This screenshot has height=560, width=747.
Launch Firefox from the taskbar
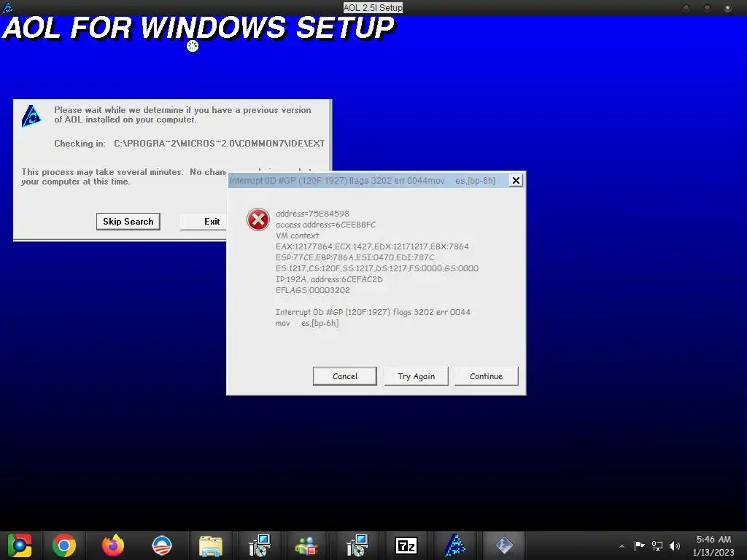113,545
